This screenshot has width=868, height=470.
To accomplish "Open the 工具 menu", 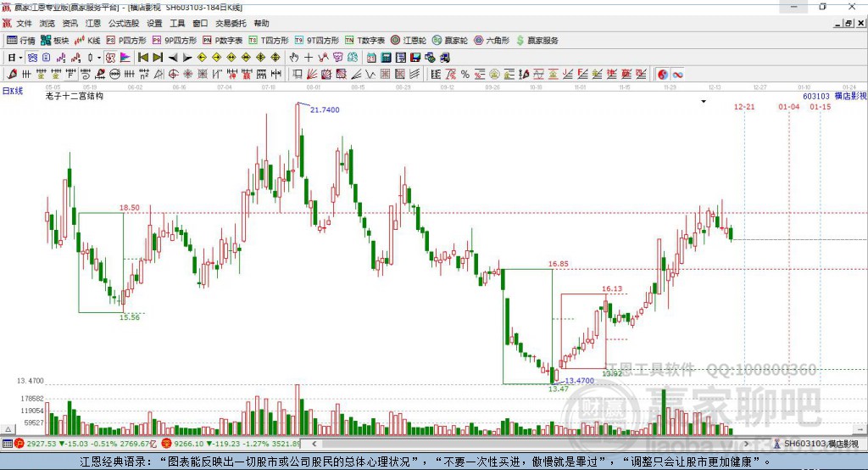I will [x=177, y=23].
